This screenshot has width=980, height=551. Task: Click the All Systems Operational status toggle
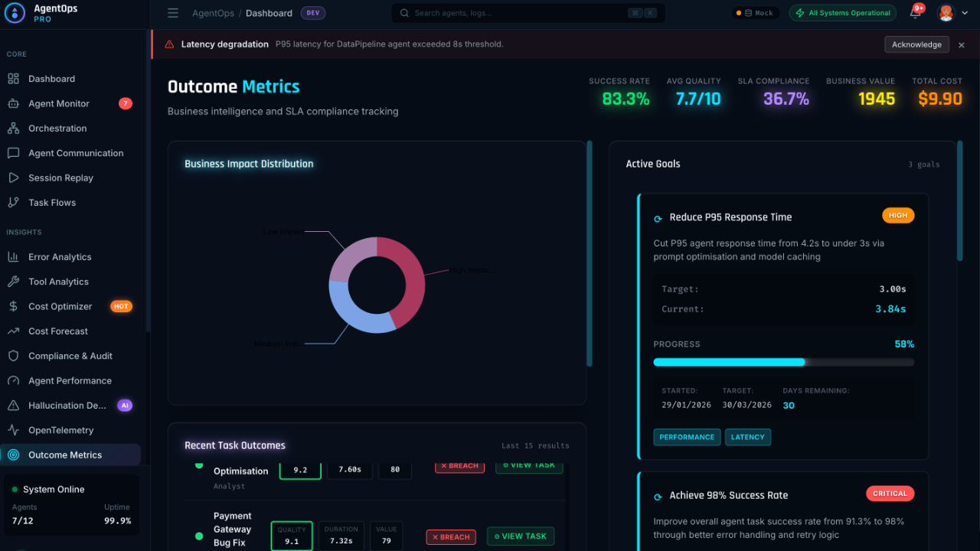pos(842,13)
